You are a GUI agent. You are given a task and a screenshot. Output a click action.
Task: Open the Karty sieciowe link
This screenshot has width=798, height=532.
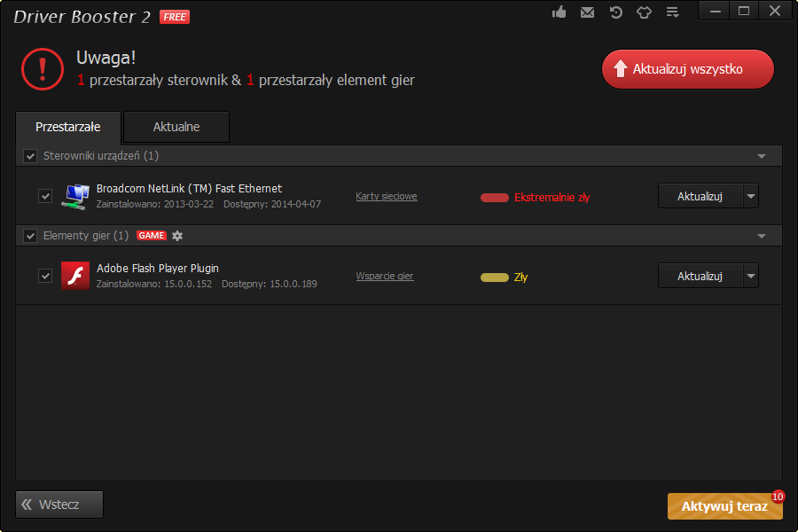point(387,196)
